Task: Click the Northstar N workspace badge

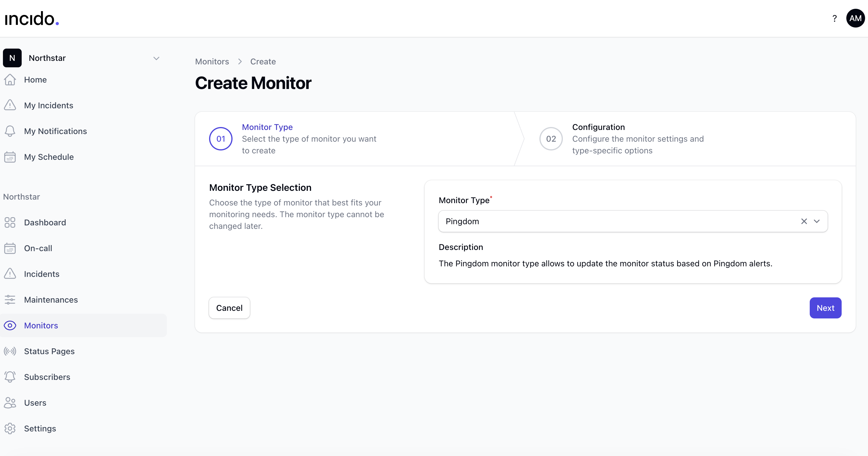Action: pyautogui.click(x=12, y=58)
